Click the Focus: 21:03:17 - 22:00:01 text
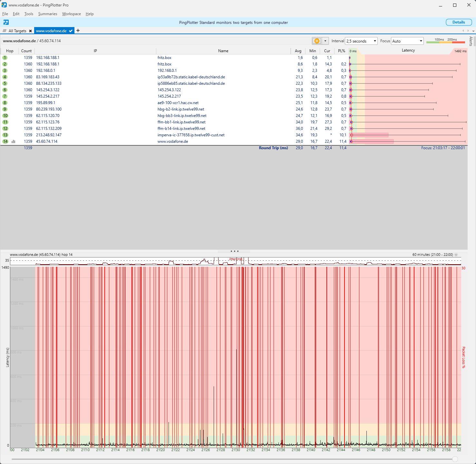The width and height of the screenshot is (476, 464). [x=443, y=148]
